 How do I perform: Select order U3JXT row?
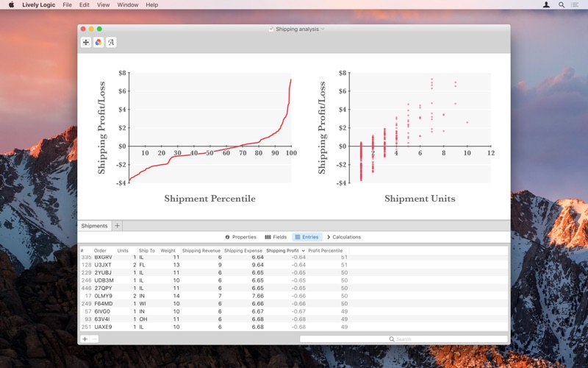(x=294, y=265)
